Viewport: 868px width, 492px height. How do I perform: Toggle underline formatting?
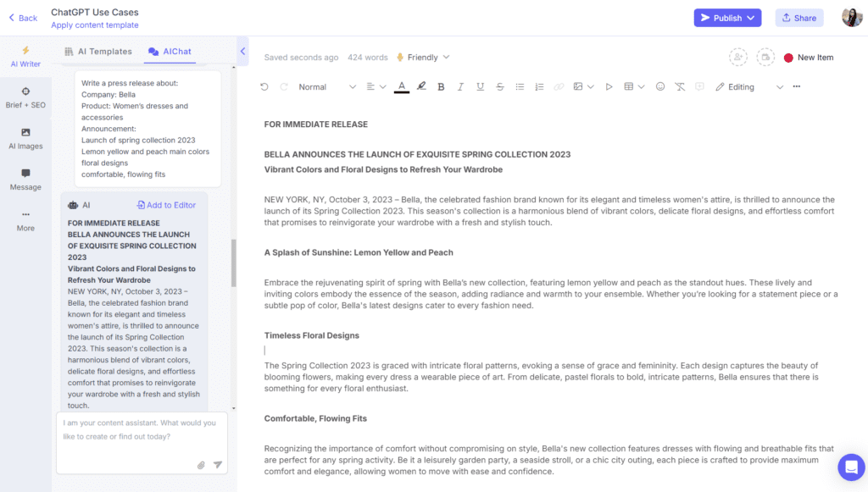pos(480,86)
